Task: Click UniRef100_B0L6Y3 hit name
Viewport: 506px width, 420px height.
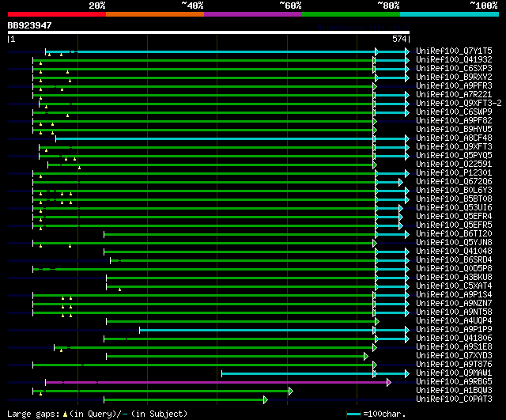Action: (x=454, y=191)
